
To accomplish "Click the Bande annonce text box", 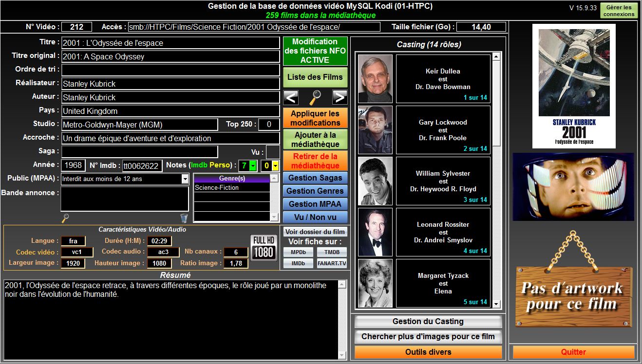I will (x=125, y=199).
